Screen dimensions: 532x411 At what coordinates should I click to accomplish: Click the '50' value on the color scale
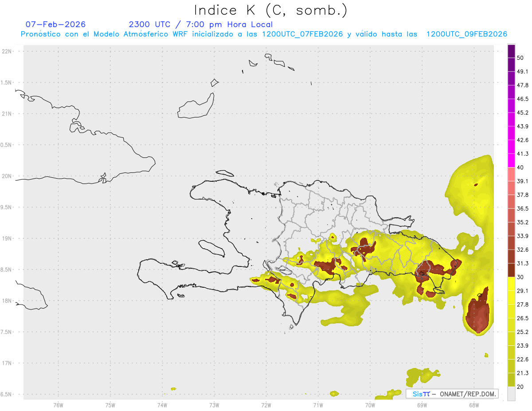pyautogui.click(x=520, y=58)
